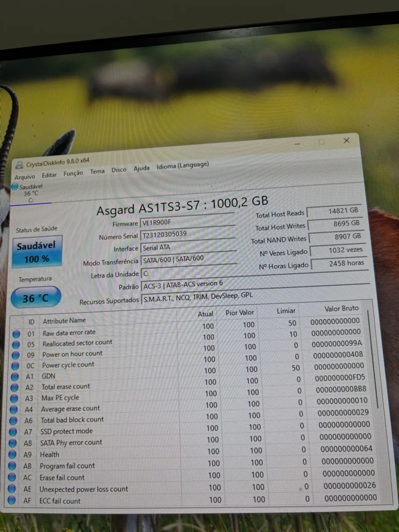Click status orb for Reallocated sector count
Viewport: 399px width, 532px height.
point(16,345)
